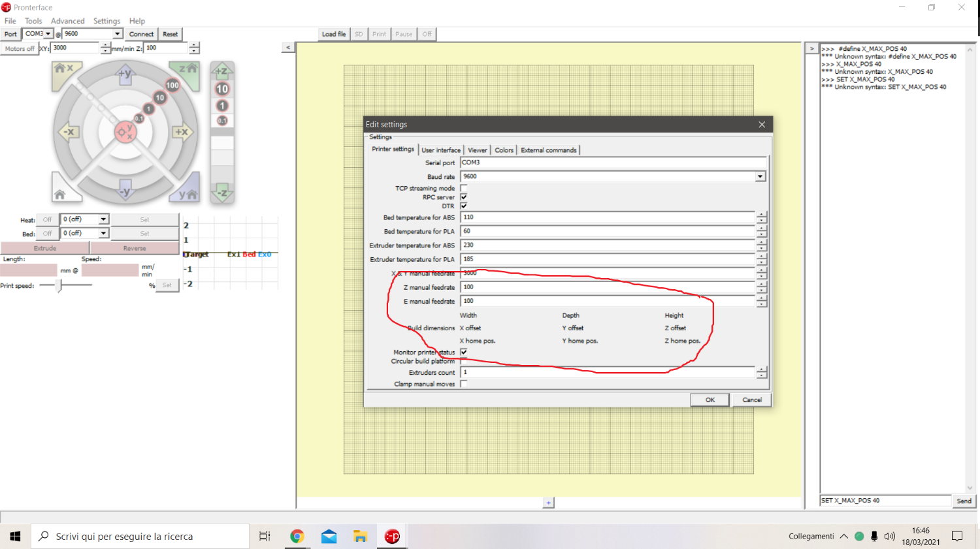Screen dimensions: 980x549
Task: Click the center XY crosshair icon
Action: [x=125, y=132]
